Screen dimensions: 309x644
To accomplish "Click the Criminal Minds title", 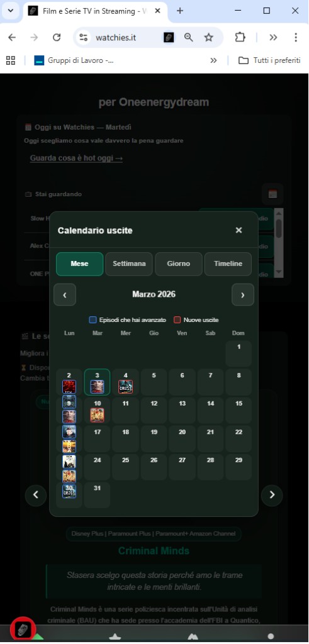I will [154, 551].
